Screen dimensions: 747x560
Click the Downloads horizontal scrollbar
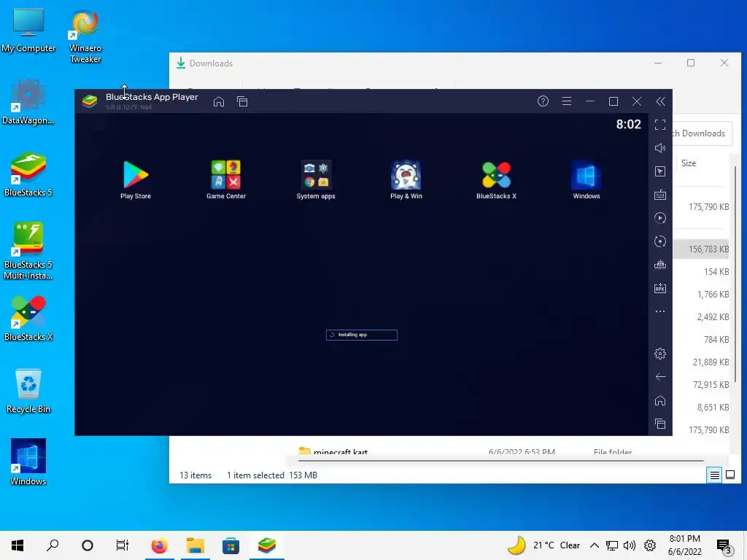tap(500, 461)
